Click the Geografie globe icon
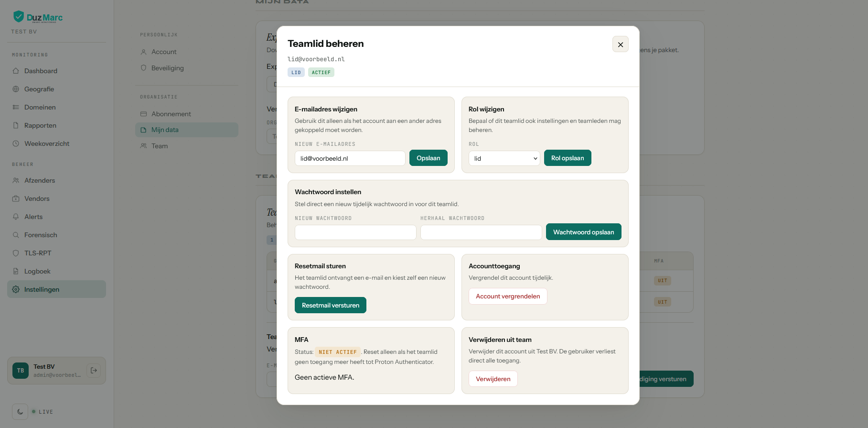Screen dimensions: 868x428 coord(16,89)
